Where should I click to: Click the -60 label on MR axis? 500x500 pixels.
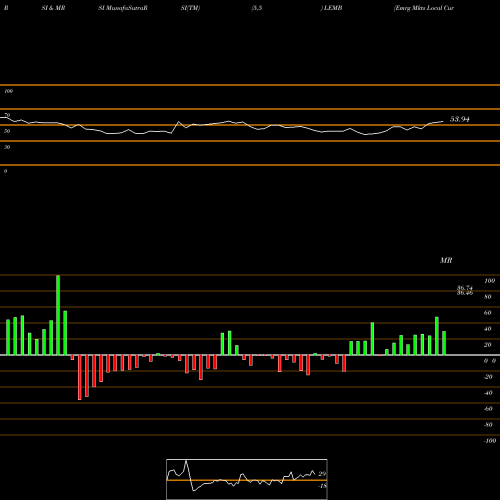[488, 409]
